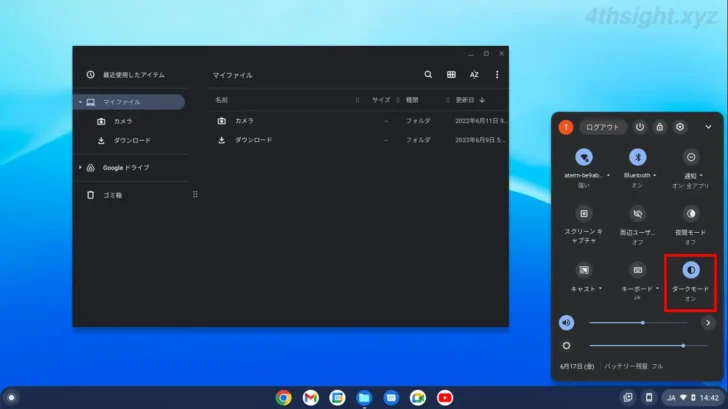Launch Gmail from the shelf
Viewport: 728px width, 409px height.
click(x=310, y=398)
